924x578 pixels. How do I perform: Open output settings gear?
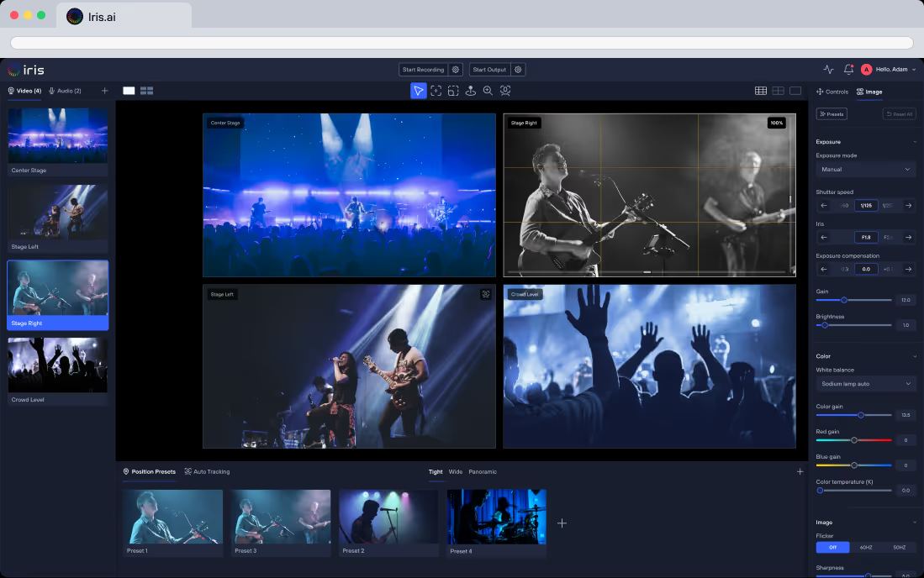pos(518,70)
